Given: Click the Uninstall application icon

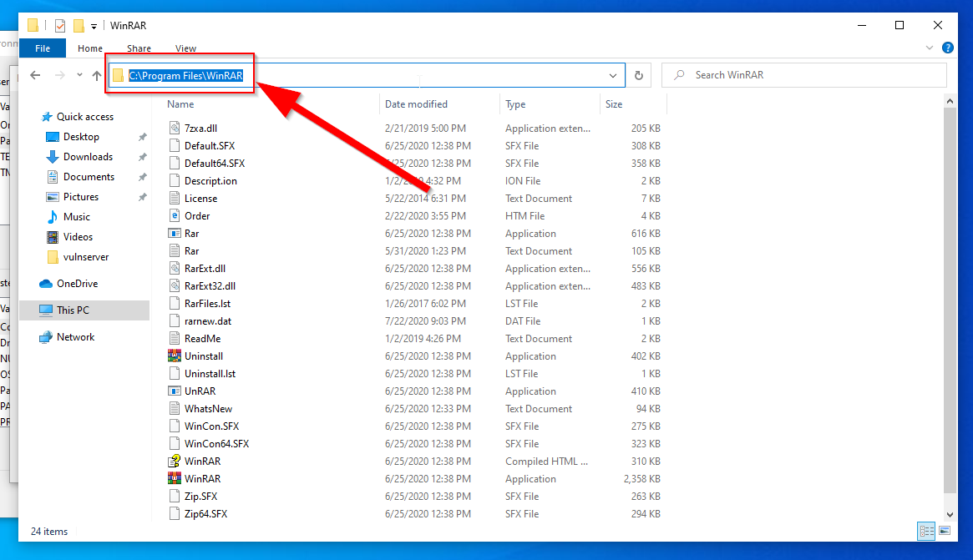Looking at the screenshot, I should click(x=175, y=356).
